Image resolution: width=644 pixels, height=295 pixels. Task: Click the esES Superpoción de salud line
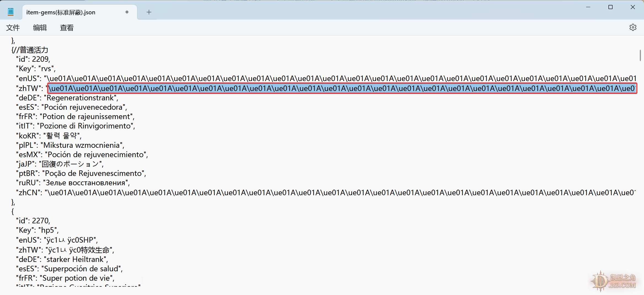[x=69, y=269]
